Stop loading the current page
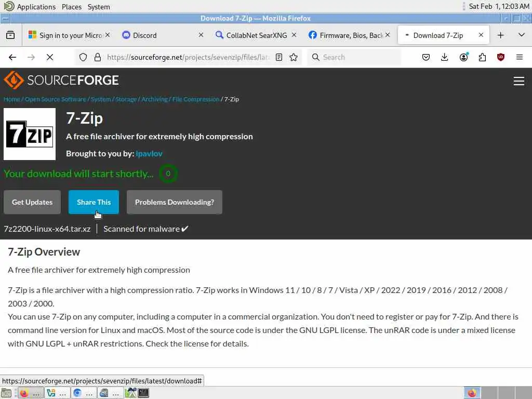This screenshot has height=399, width=532. point(49,57)
